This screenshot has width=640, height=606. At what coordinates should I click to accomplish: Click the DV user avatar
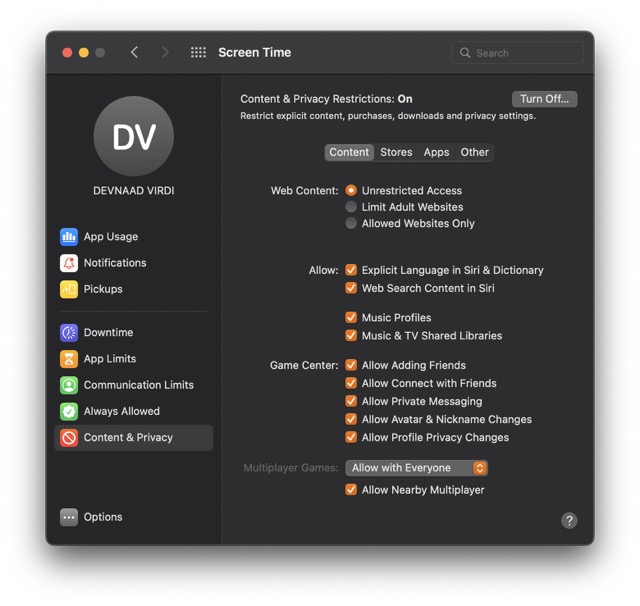click(x=133, y=137)
